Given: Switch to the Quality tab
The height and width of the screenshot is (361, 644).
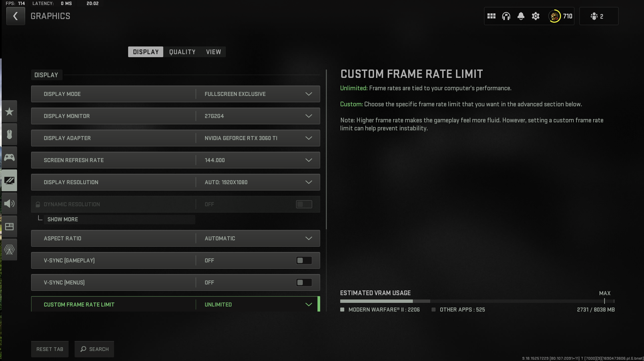Looking at the screenshot, I should pyautogui.click(x=182, y=52).
